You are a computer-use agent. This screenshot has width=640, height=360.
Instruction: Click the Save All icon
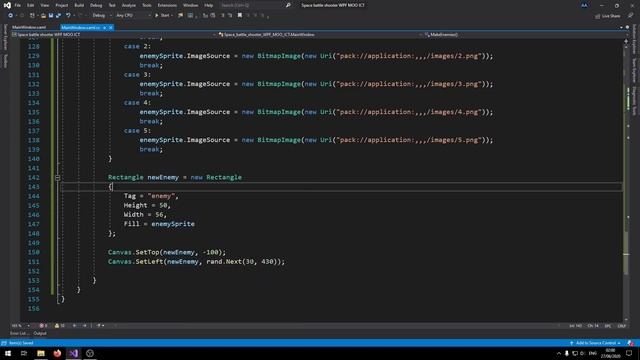[58, 16]
